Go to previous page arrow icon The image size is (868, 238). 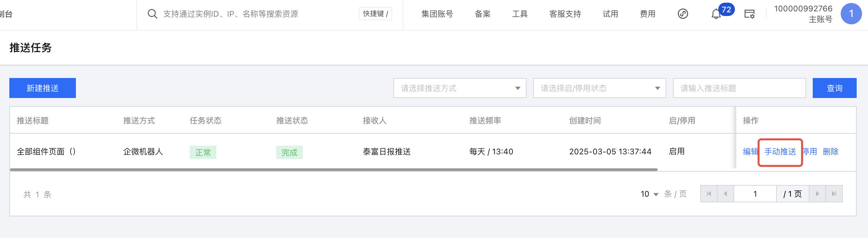coord(725,194)
